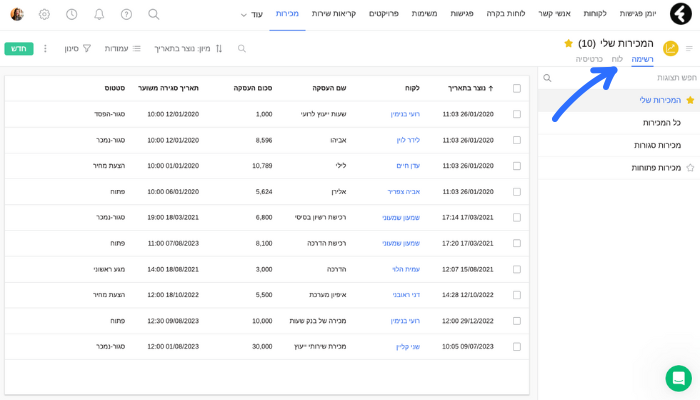The height and width of the screenshot is (400, 700).
Task: Click the table search magnifier in toolbar
Action: tap(242, 48)
